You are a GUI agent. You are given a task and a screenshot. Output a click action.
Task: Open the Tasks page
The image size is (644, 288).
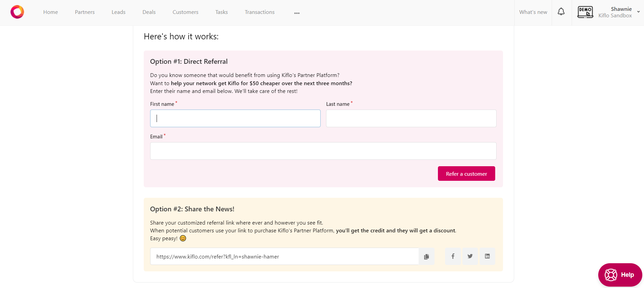[x=222, y=12]
